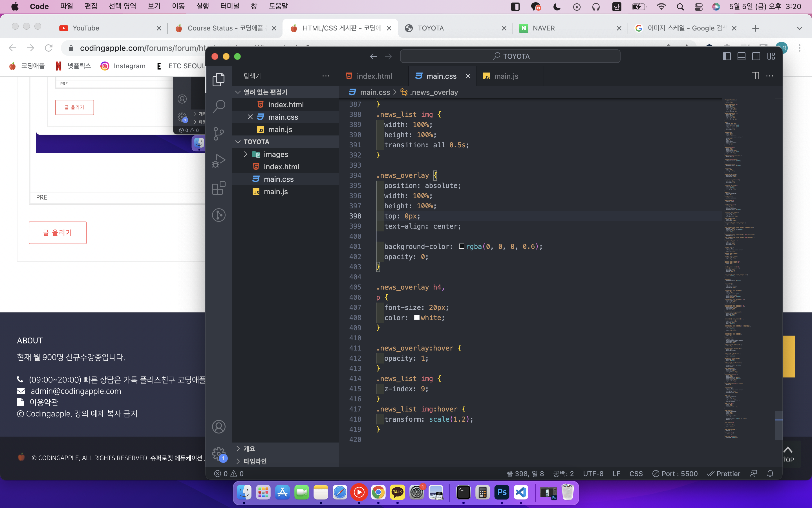Open Chrome tab search dropdown arrow

pyautogui.click(x=800, y=28)
